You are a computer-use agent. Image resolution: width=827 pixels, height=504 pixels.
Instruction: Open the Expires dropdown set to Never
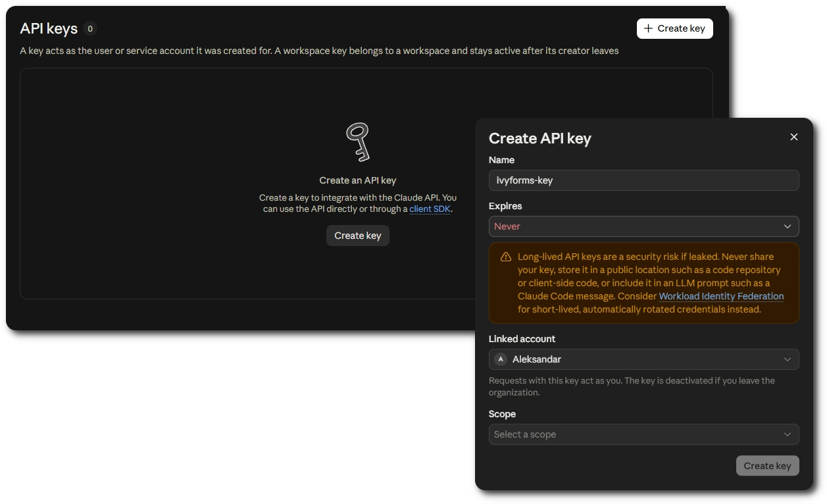pos(643,226)
